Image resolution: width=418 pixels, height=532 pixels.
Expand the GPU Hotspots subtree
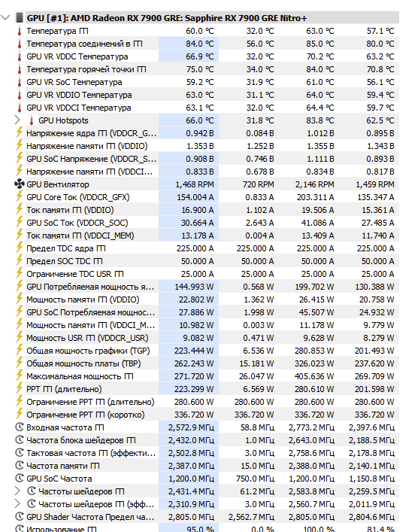click(17, 120)
